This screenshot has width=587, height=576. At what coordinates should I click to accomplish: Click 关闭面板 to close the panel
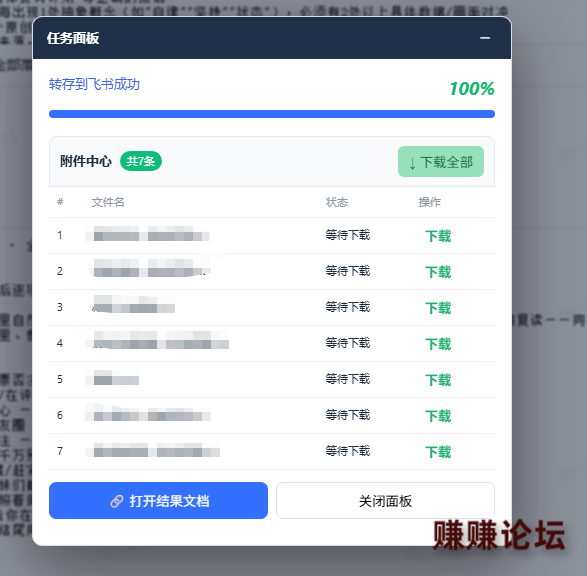coord(385,500)
